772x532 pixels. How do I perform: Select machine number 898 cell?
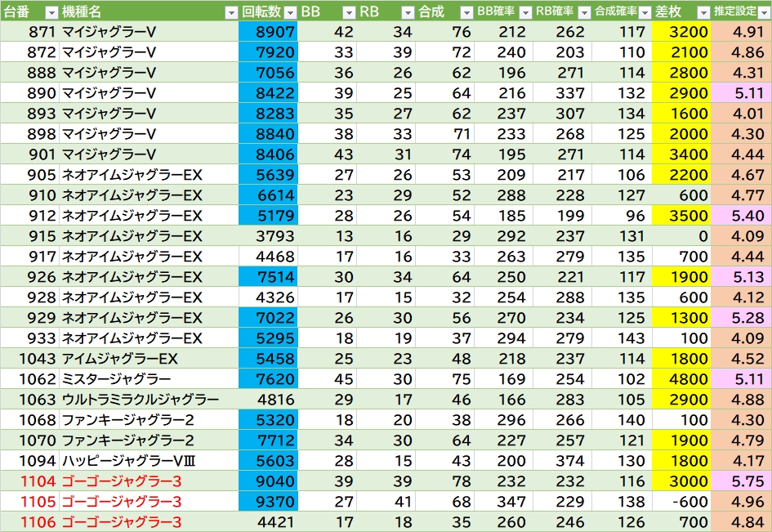pyautogui.click(x=30, y=134)
